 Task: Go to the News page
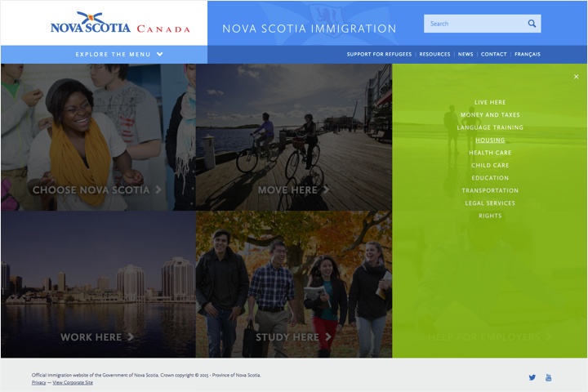tap(465, 55)
